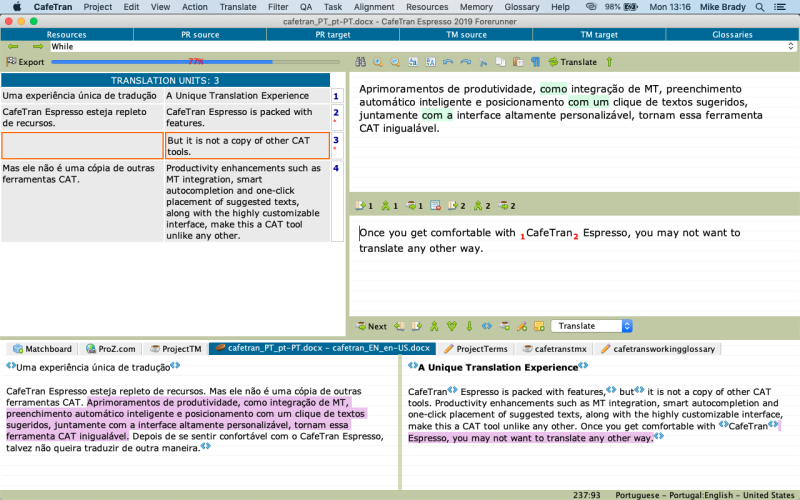Viewport: 800px width, 500px height.
Task: Click the scissors cut icon
Action: pyautogui.click(x=483, y=62)
